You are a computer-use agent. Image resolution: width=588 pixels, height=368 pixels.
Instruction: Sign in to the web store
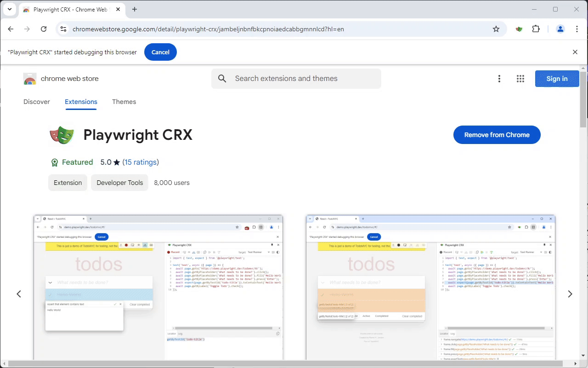click(x=557, y=79)
